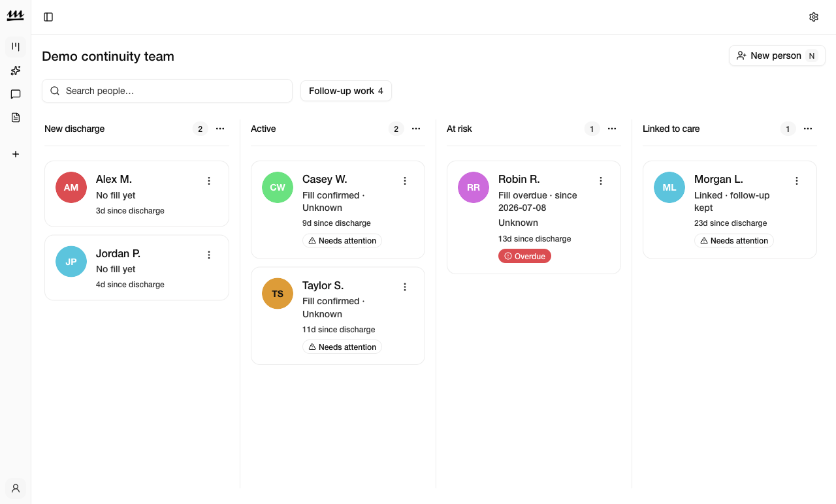
Task: Click the Active column header
Action: [263, 129]
